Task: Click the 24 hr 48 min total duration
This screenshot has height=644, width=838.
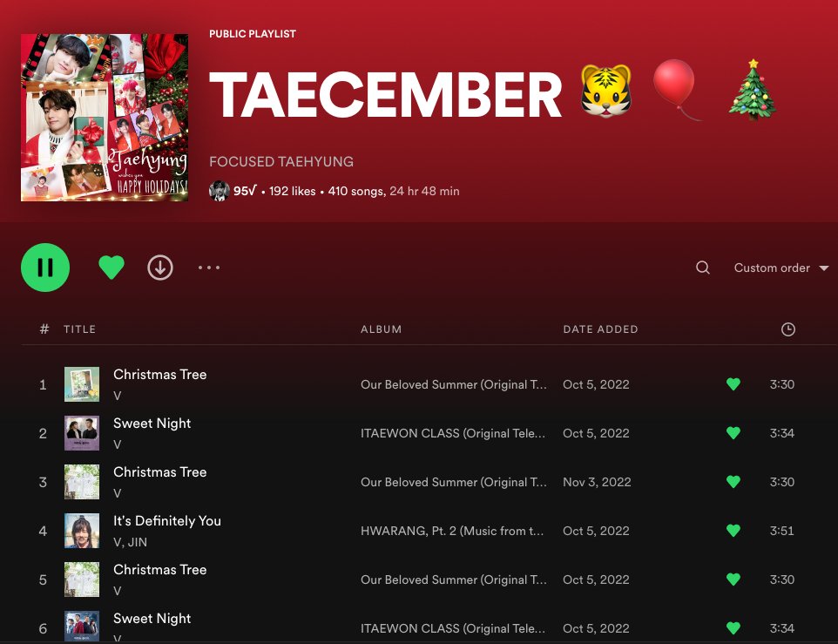Action: (424, 191)
